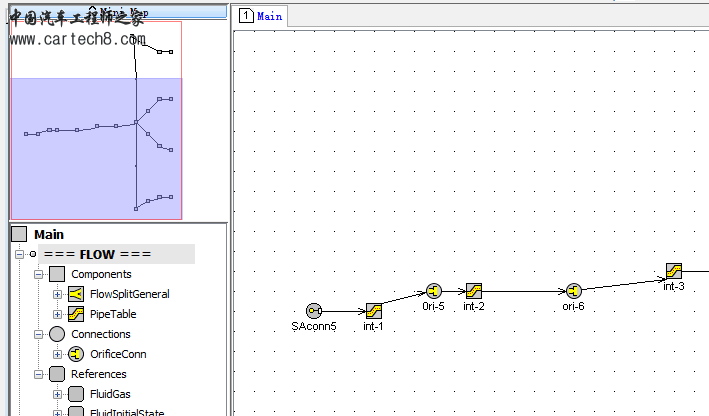
Task: Click the Main root item in tree
Action: coord(48,234)
